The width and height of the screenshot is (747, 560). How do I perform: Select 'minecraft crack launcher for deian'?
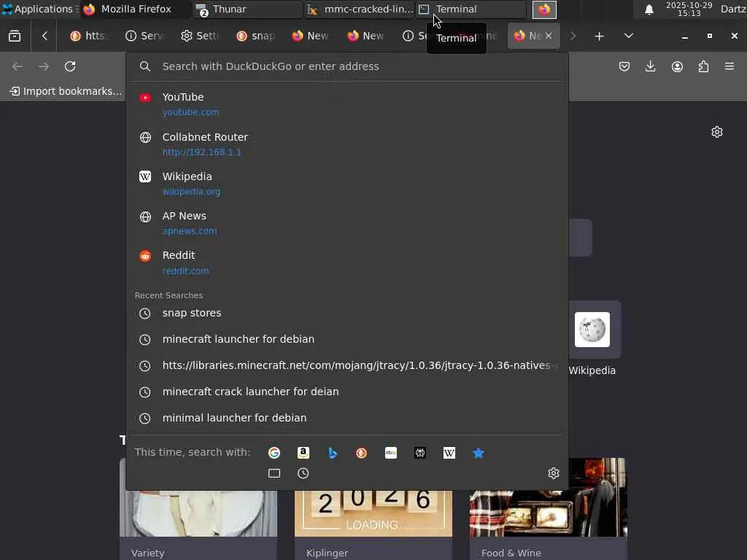pos(347,392)
